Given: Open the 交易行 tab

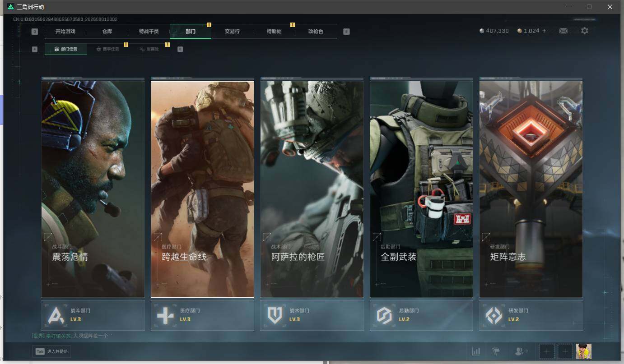Looking at the screenshot, I should click(232, 32).
